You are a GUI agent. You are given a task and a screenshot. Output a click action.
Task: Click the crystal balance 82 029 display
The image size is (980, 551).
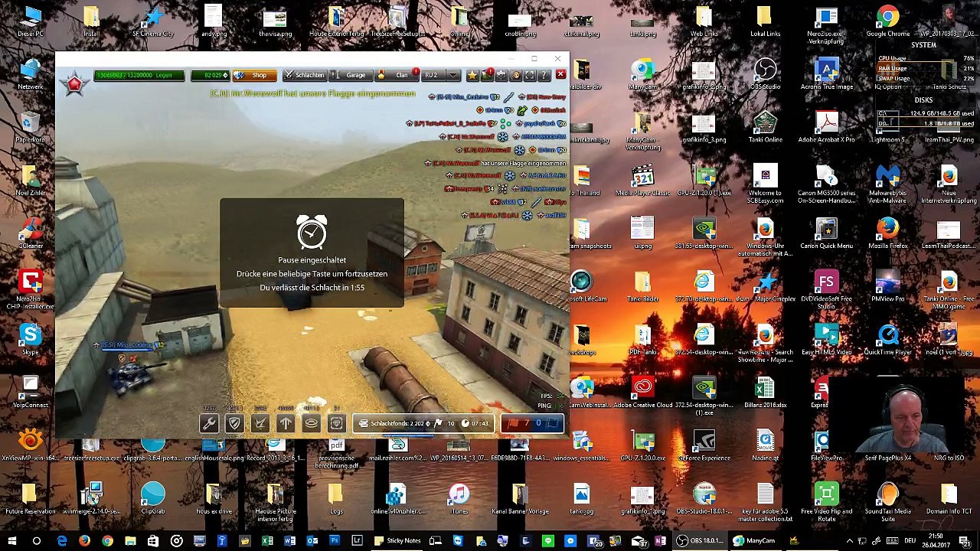point(209,75)
